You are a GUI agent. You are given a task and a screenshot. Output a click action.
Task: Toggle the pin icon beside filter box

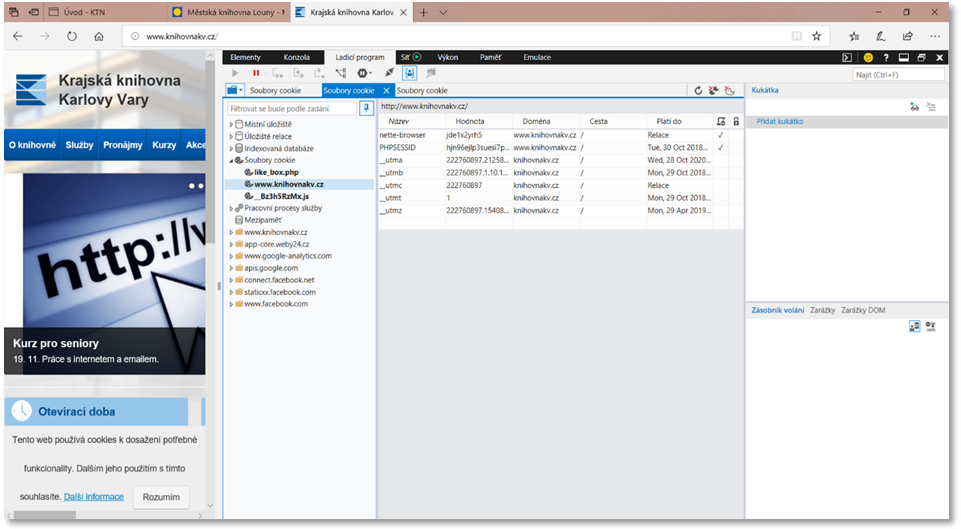(x=366, y=108)
